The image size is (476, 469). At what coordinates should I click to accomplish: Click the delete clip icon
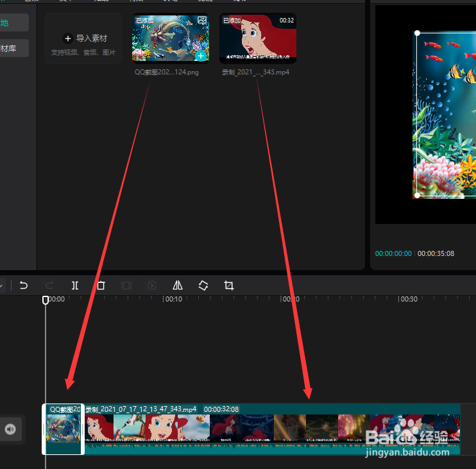[101, 286]
